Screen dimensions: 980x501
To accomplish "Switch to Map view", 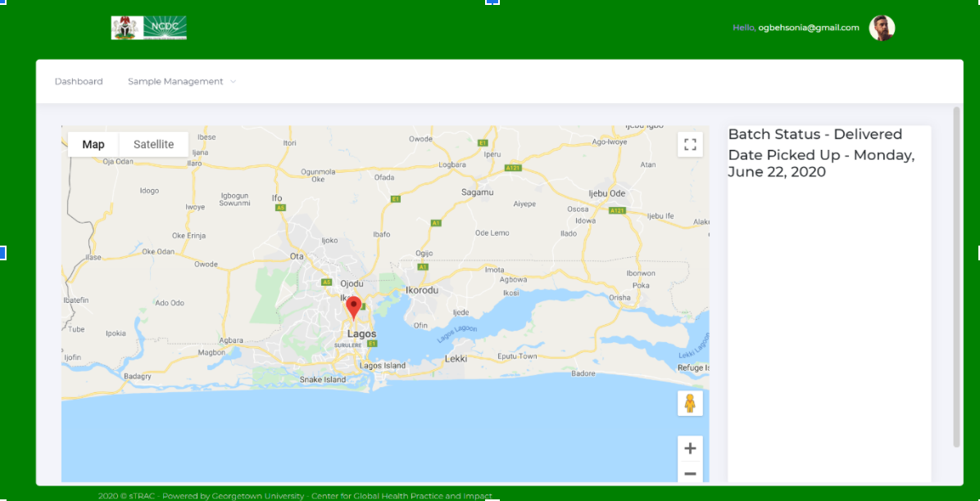I will coord(93,144).
